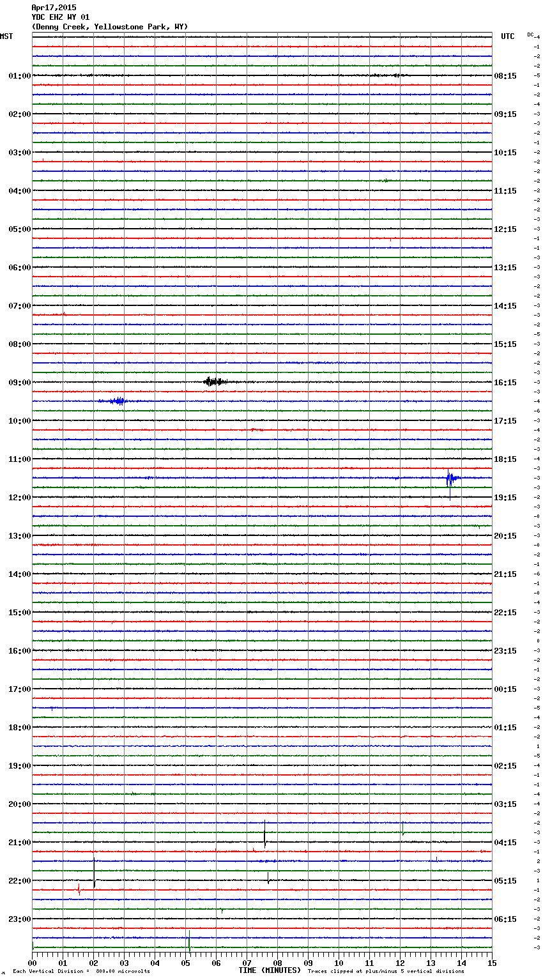
Task: Click small black event on 01:00 trace near minute 12
Action: pyautogui.click(x=396, y=75)
